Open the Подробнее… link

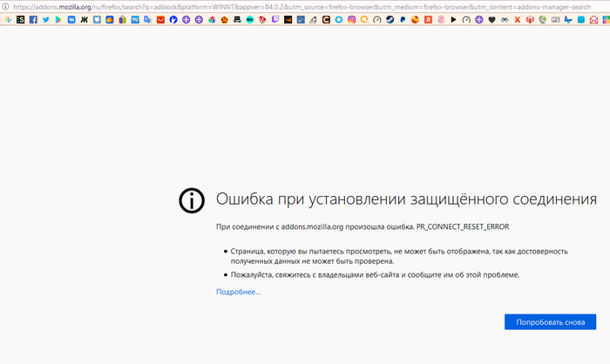click(x=238, y=292)
